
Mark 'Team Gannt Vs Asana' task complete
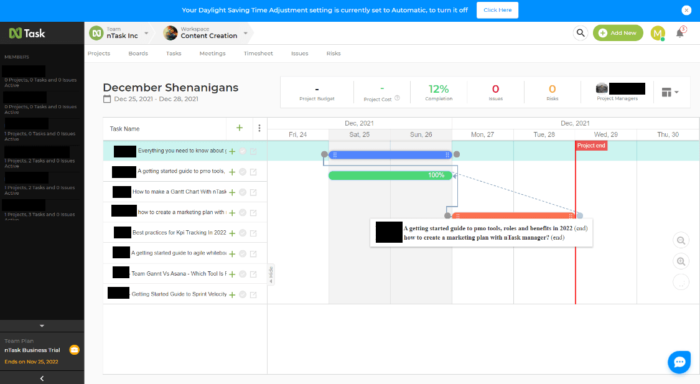coord(242,274)
